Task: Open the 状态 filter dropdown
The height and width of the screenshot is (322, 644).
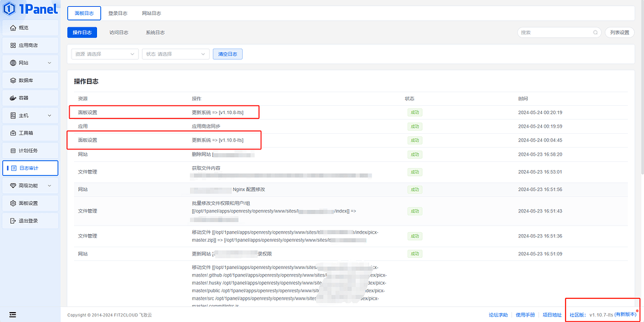Action: pyautogui.click(x=176, y=54)
